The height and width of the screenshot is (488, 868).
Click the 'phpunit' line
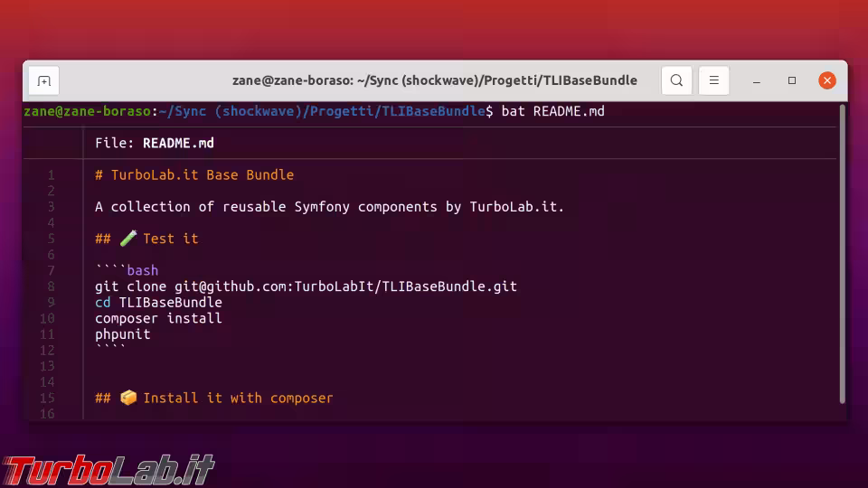(123, 334)
